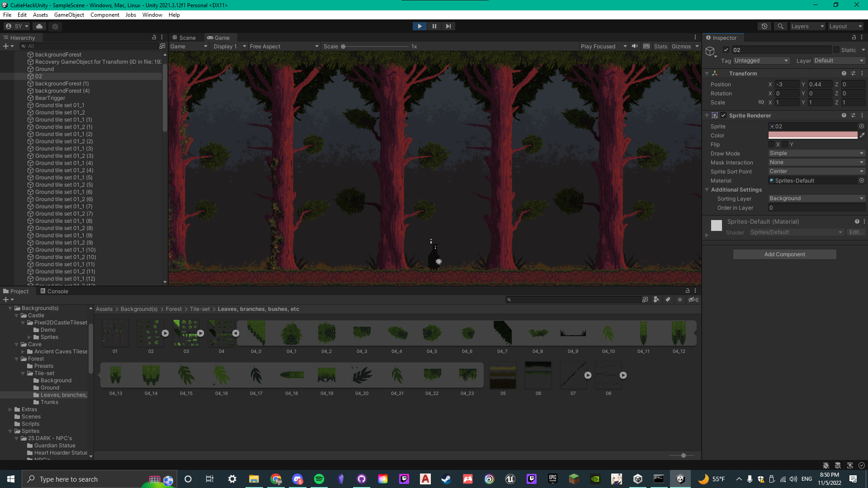Click the Step frame button
This screenshot has width=868, height=488.
(448, 26)
